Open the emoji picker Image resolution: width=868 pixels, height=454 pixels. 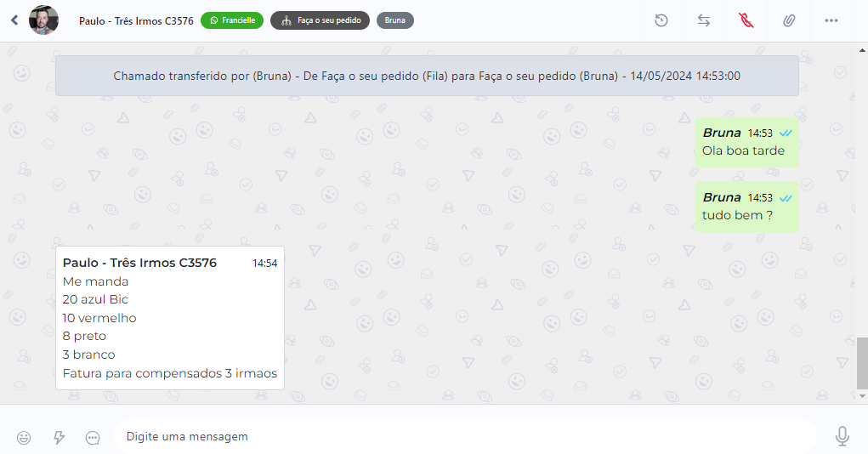point(24,437)
